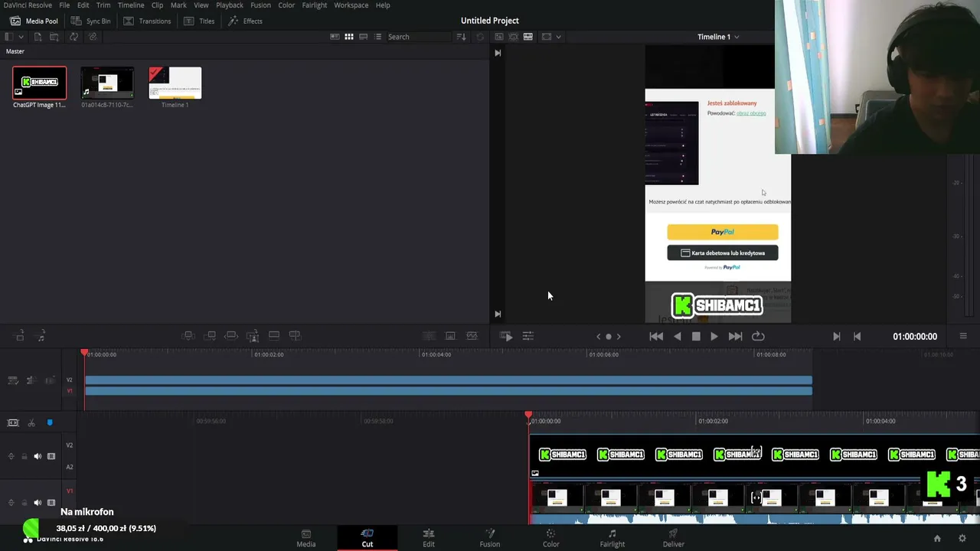The width and height of the screenshot is (980, 551).
Task: Open the Workspace menu
Action: [351, 5]
